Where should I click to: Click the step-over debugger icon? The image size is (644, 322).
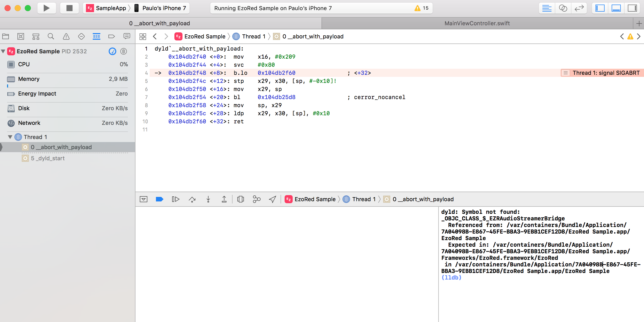(x=192, y=199)
